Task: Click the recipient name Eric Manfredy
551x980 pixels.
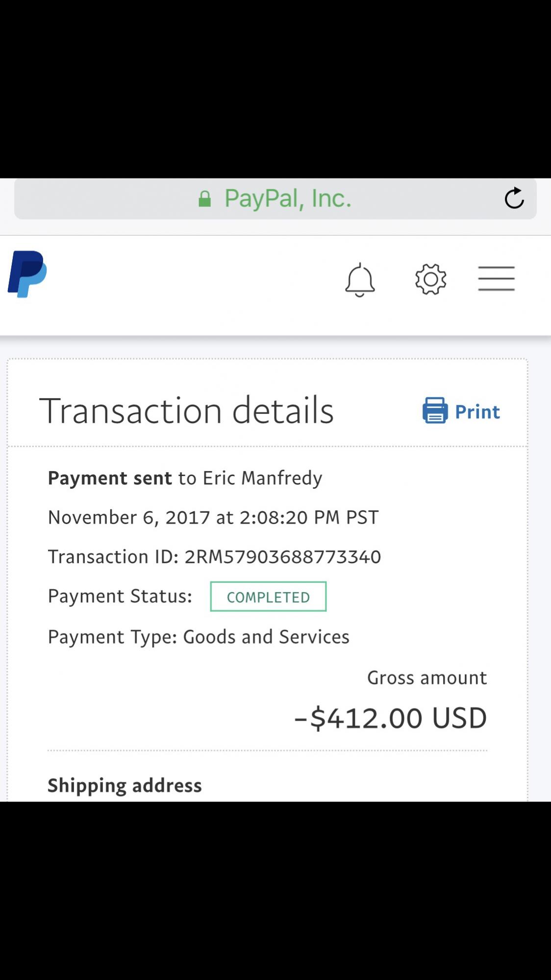Action: click(x=262, y=478)
